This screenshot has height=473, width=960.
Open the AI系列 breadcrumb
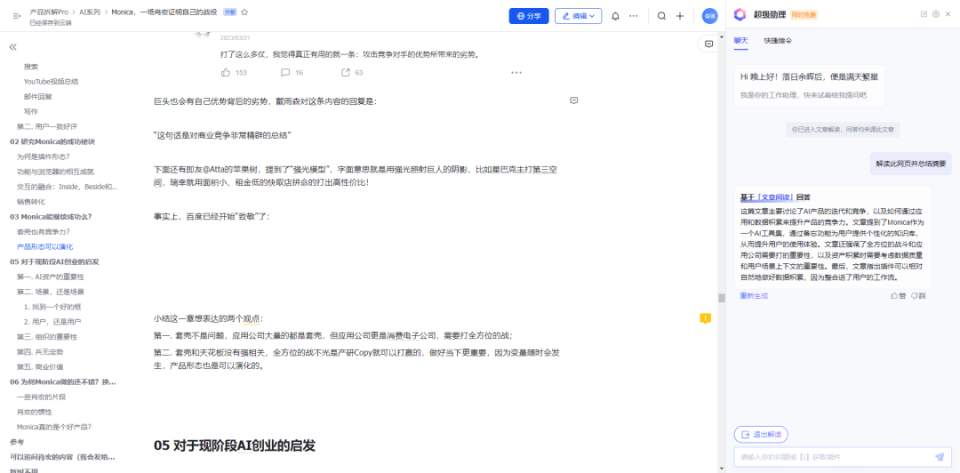click(89, 12)
